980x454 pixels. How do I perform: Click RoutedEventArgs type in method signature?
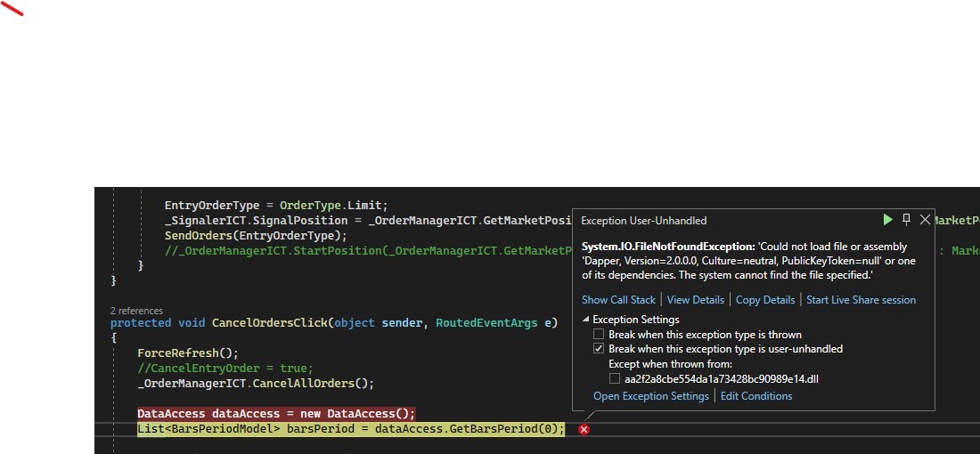coord(486,323)
